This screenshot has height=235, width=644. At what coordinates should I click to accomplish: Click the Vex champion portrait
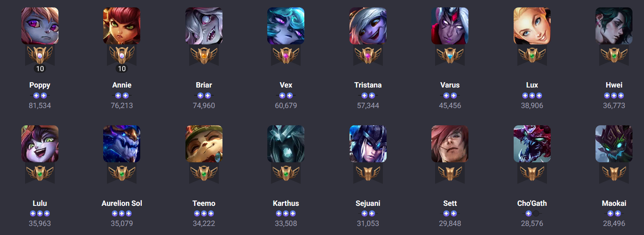[286, 25]
